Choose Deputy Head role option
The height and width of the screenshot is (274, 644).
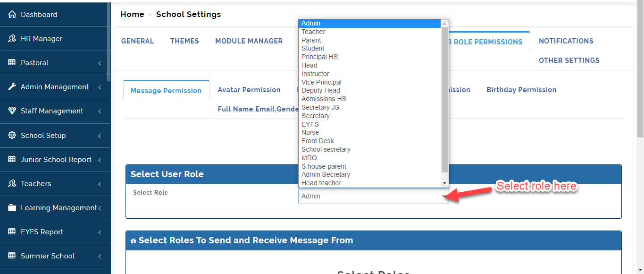[x=369, y=90]
